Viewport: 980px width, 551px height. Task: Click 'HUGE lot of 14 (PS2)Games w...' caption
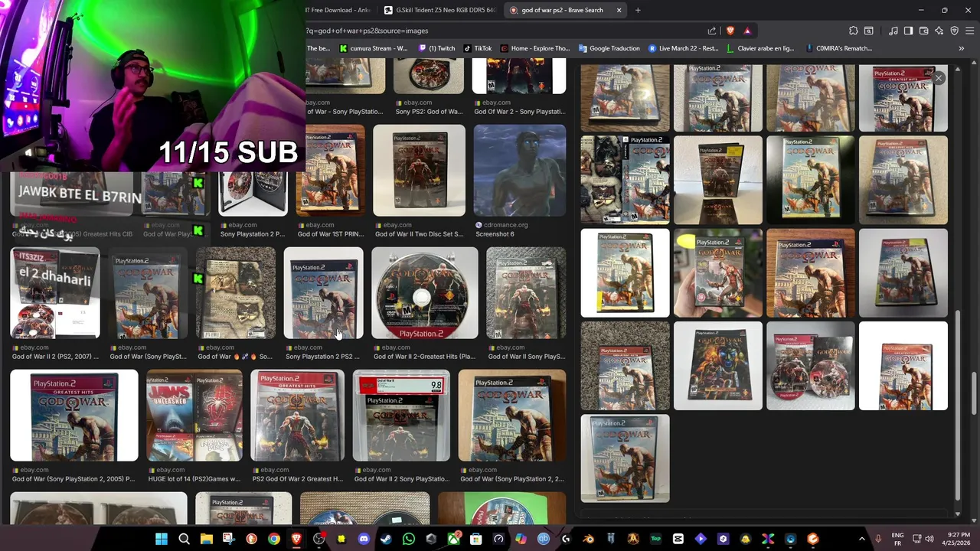pyautogui.click(x=194, y=479)
